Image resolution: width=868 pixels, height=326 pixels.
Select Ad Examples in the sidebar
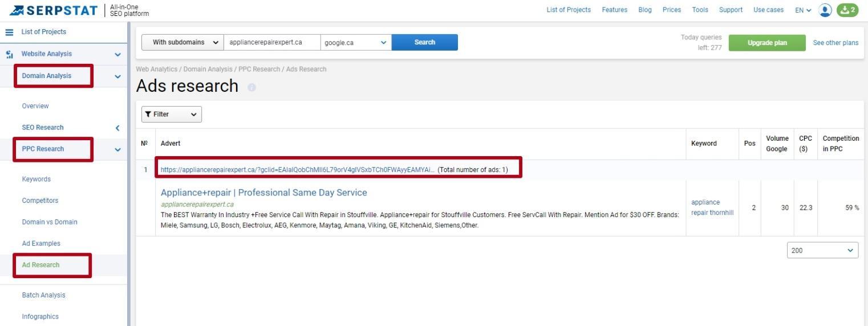(x=41, y=244)
